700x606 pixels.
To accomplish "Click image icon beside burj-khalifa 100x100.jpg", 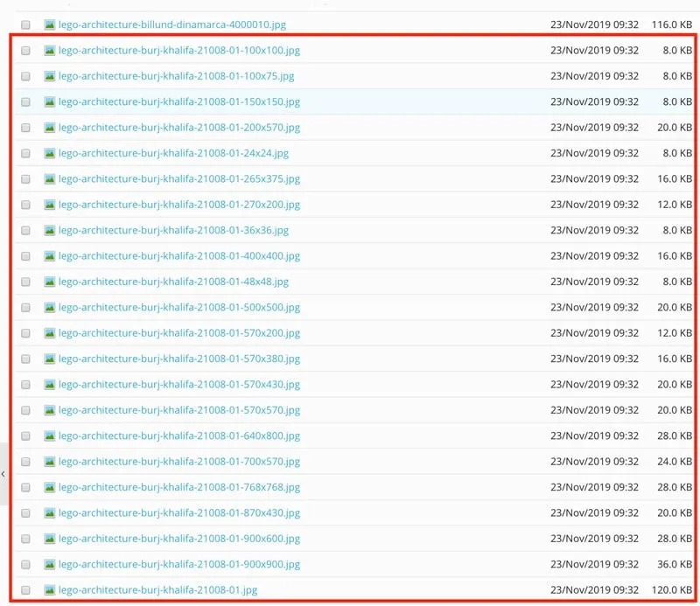I will [x=50, y=51].
